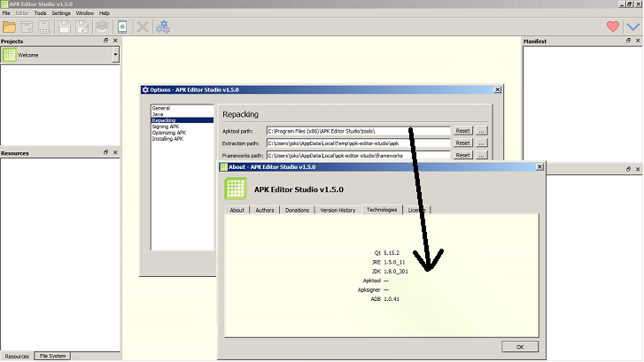Open the Window menu
Screen dimensions: 644x362
(85, 13)
